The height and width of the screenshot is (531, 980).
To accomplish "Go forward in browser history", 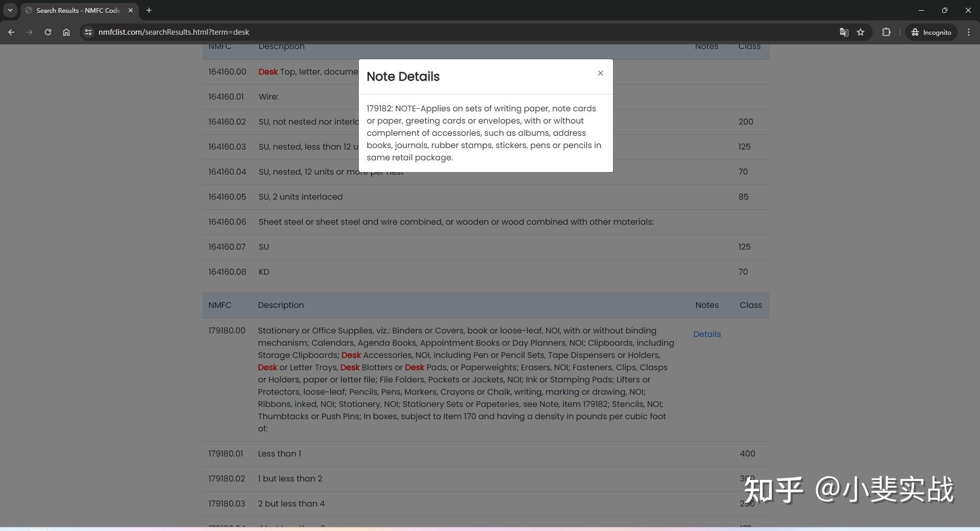I will (30, 32).
